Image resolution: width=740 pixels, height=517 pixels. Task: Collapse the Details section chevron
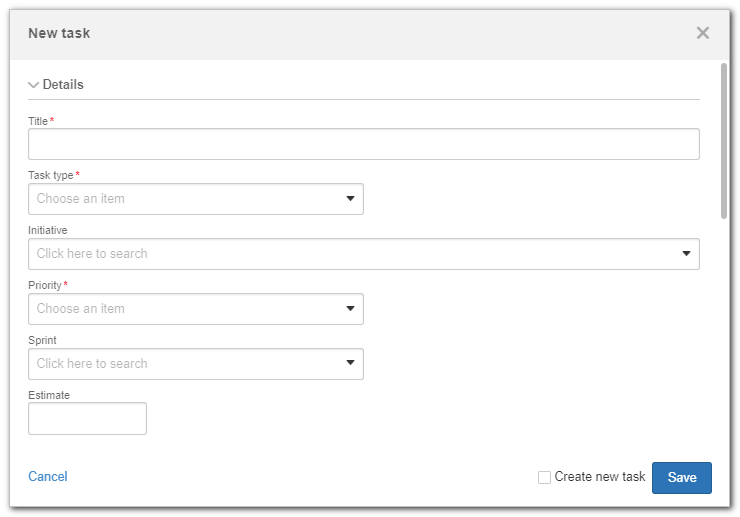click(34, 85)
